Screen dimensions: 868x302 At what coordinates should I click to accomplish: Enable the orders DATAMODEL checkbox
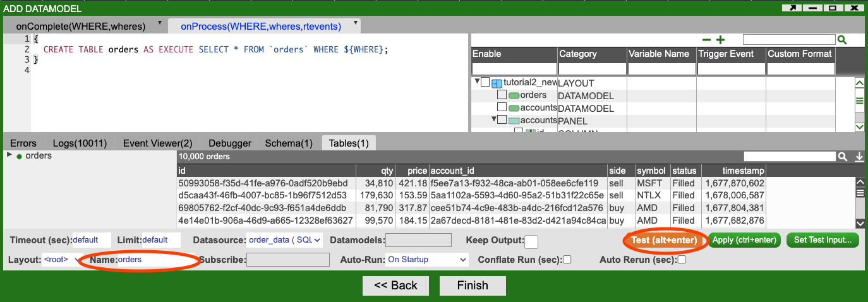click(502, 95)
